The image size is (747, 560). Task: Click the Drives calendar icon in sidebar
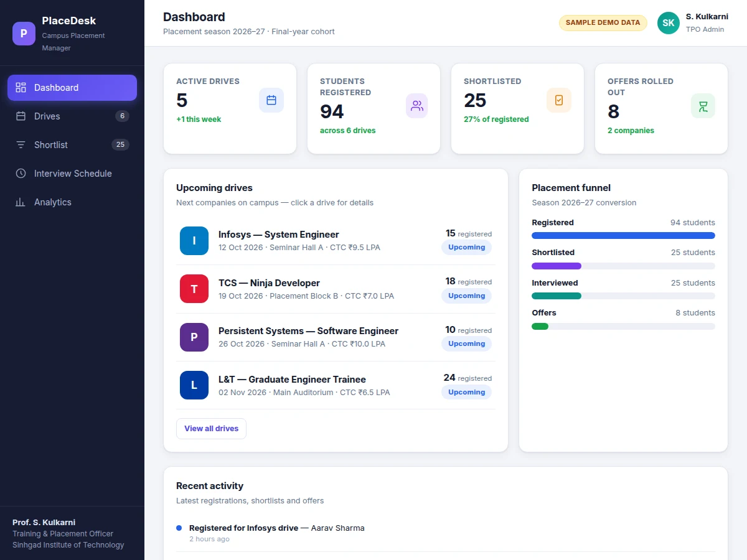coord(21,116)
